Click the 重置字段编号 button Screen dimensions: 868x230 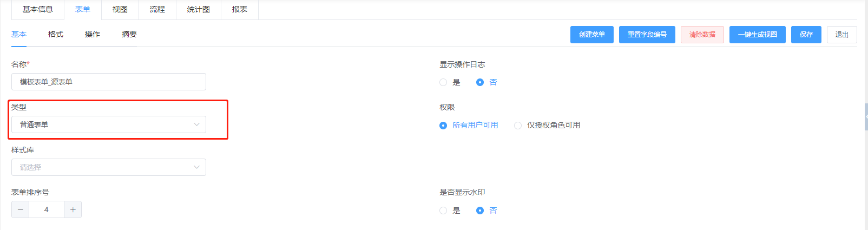(647, 35)
